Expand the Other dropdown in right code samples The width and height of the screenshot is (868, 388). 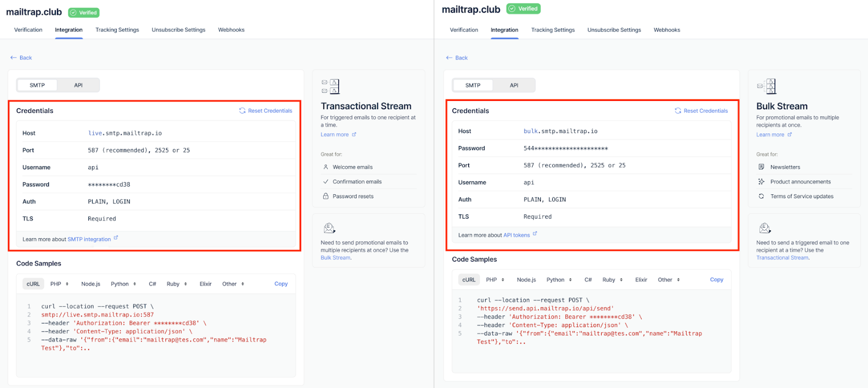tap(669, 280)
